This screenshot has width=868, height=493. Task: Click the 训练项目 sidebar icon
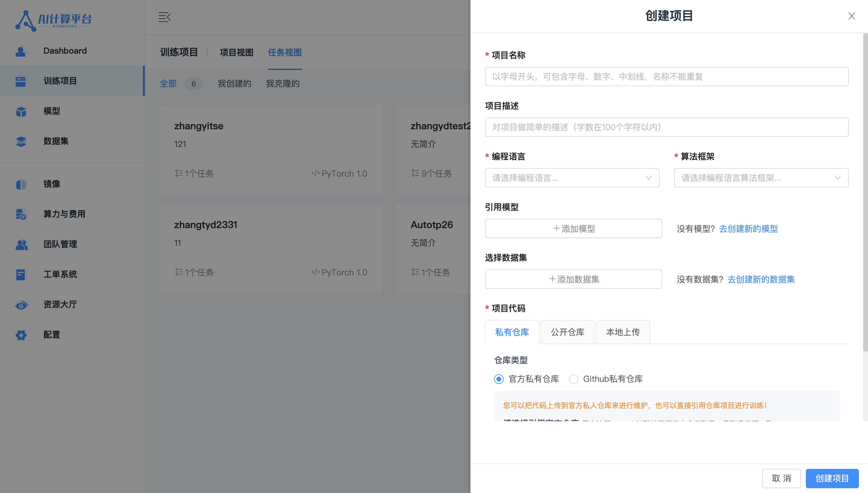21,81
